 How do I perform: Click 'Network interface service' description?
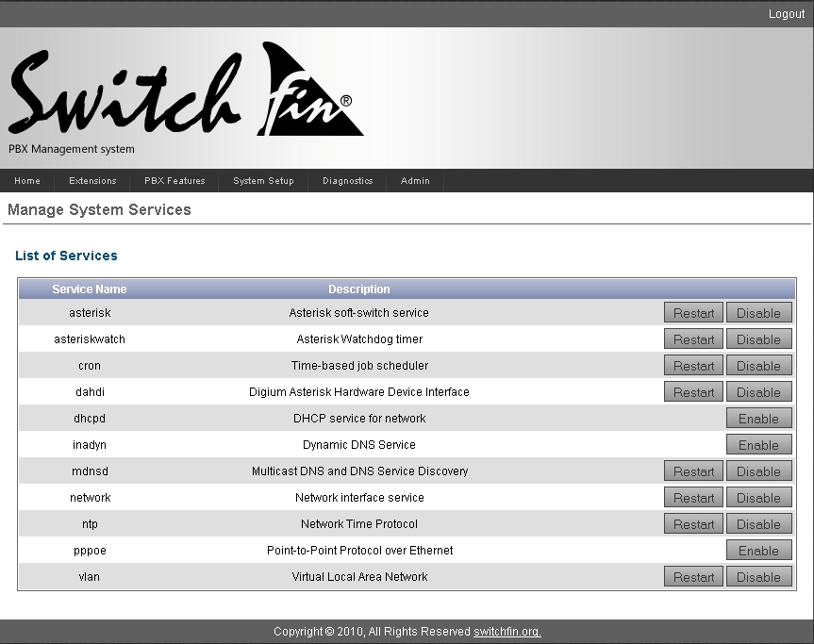(x=359, y=498)
